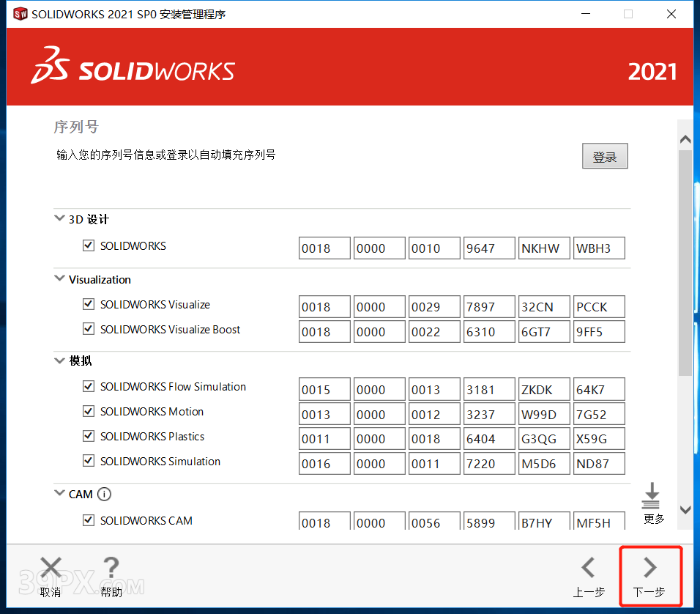Uncheck the SOLIDWORKS Visualize Boost checkbox

(89, 330)
